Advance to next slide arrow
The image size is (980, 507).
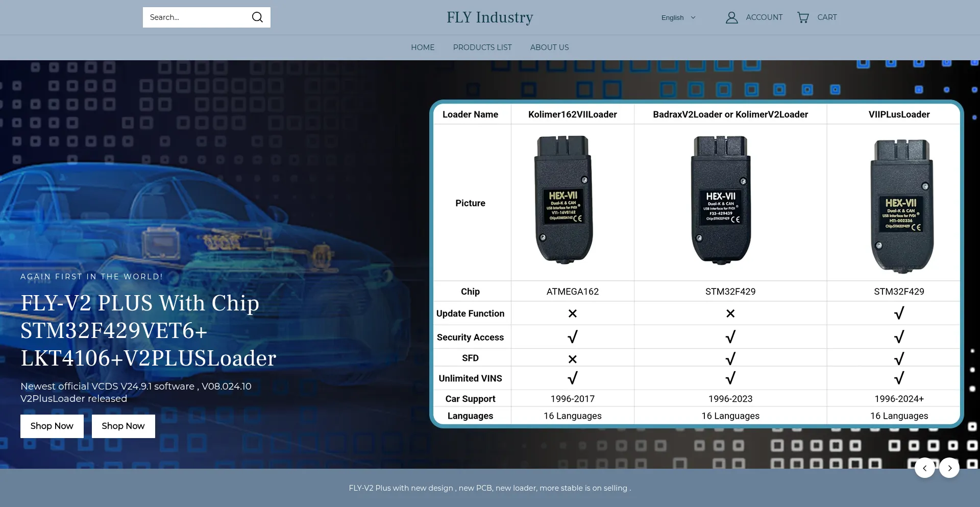pyautogui.click(x=949, y=468)
